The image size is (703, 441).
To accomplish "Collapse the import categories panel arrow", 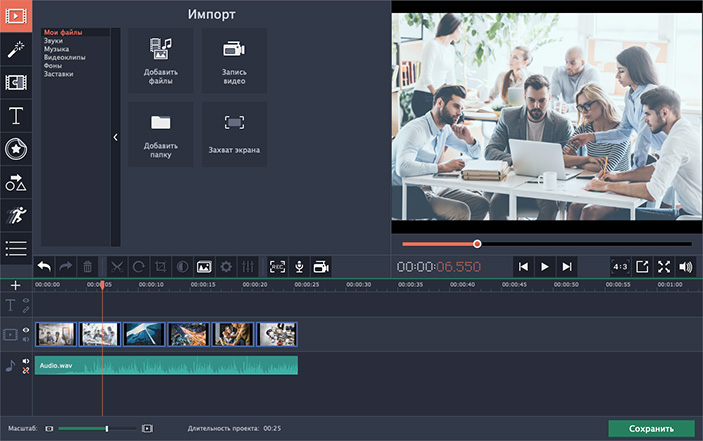I will [x=115, y=138].
